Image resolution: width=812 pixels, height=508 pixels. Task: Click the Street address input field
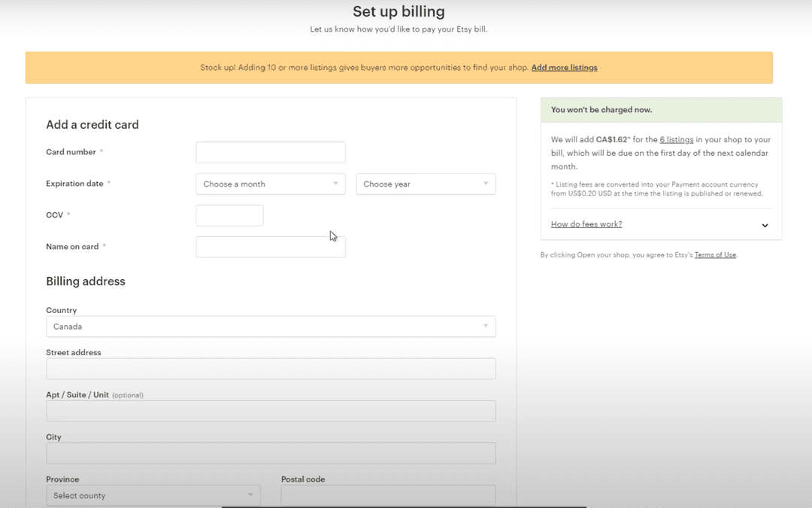coord(271,369)
